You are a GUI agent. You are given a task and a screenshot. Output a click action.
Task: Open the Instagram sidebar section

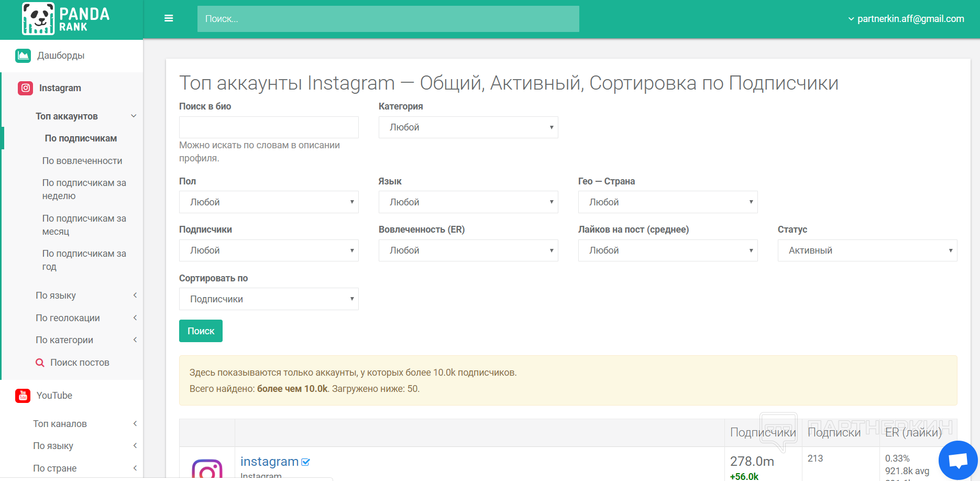pyautogui.click(x=60, y=88)
